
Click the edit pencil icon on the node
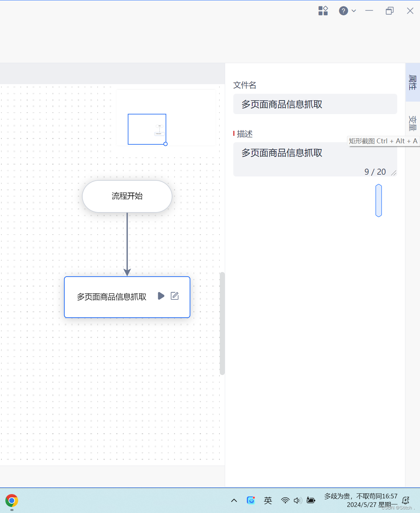tap(175, 296)
